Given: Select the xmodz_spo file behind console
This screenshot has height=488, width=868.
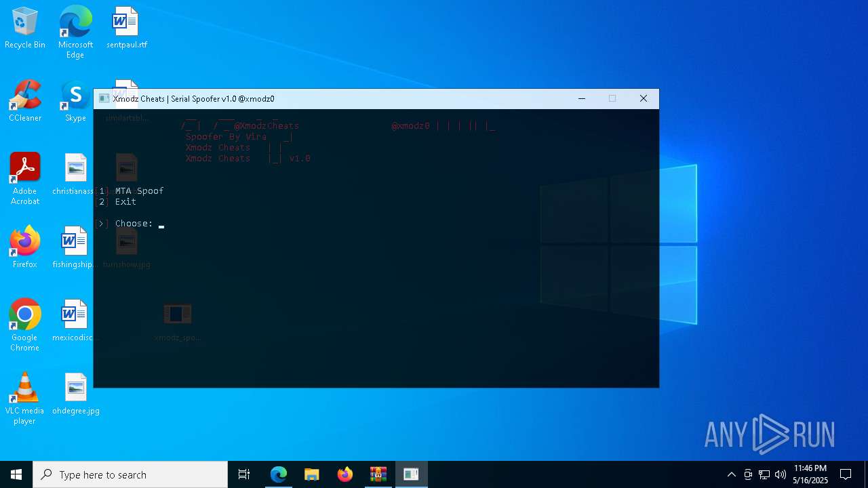Looking at the screenshot, I should [x=178, y=321].
